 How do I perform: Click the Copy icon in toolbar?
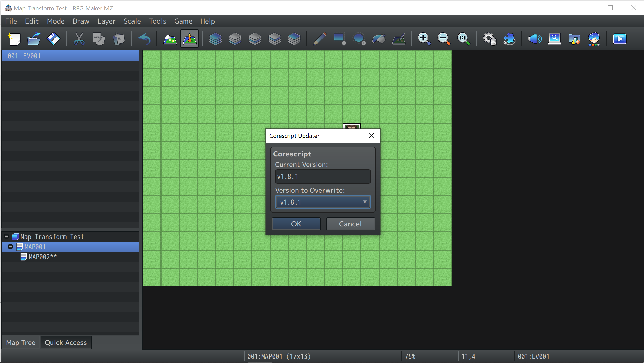coord(99,39)
